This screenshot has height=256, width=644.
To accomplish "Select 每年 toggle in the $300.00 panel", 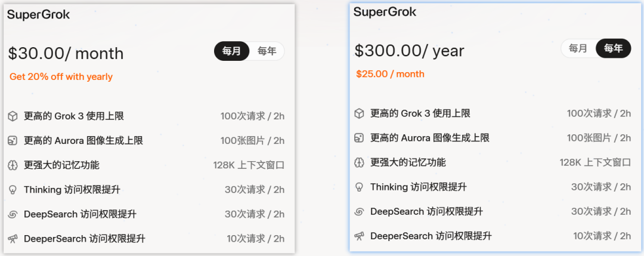I will 613,48.
